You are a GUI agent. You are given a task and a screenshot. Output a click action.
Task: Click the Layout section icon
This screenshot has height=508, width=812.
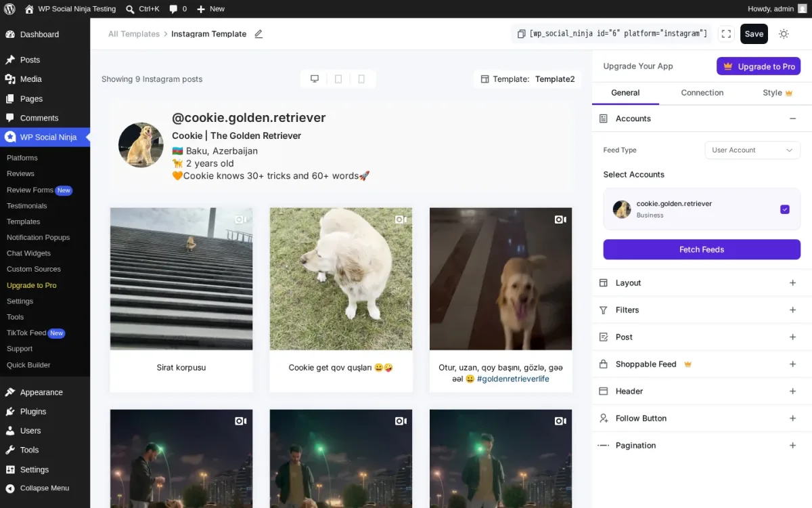pos(604,282)
